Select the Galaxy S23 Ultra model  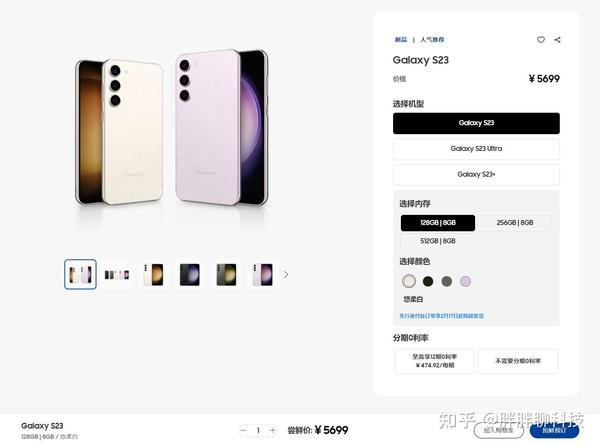[476, 148]
